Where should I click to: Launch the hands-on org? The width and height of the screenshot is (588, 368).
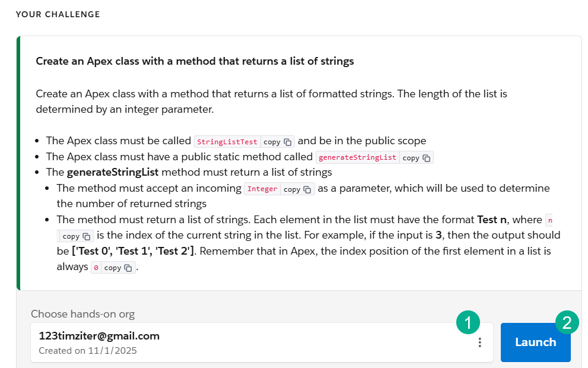[x=535, y=342]
